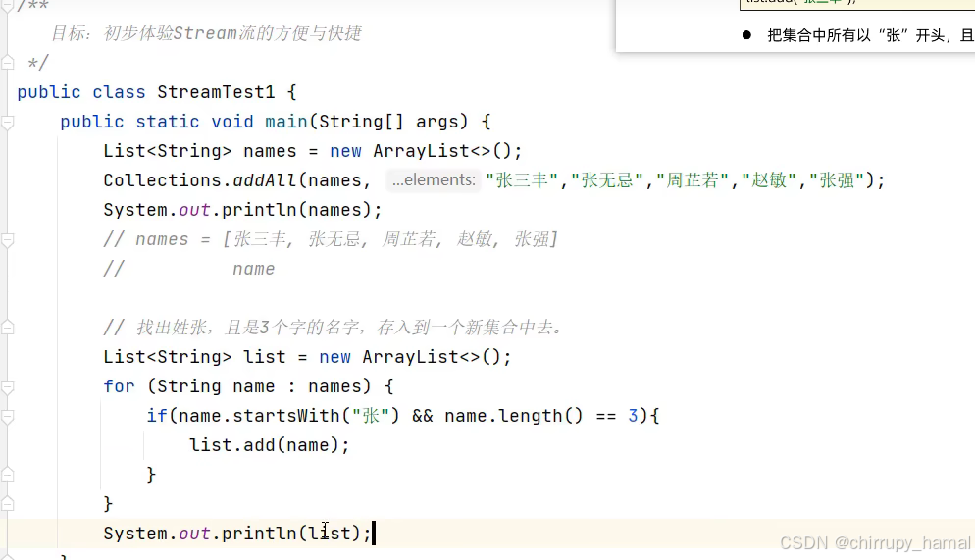Click the list.add(name) statement
Image resolution: width=975 pixels, height=560 pixels.
click(x=270, y=445)
